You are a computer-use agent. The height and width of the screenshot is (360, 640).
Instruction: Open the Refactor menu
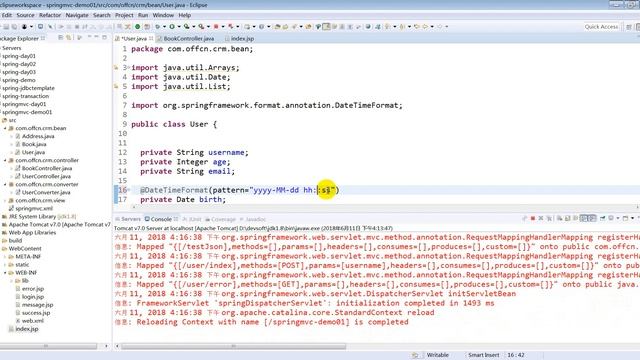pyautogui.click(x=50, y=15)
